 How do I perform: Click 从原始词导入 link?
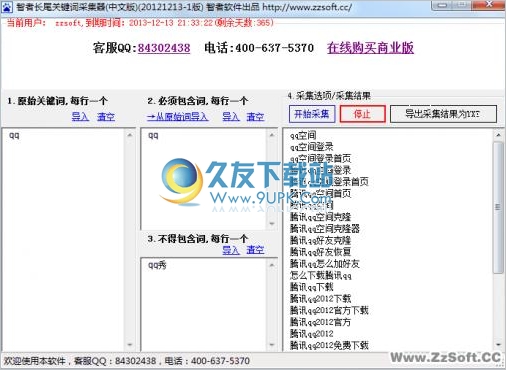pos(178,117)
